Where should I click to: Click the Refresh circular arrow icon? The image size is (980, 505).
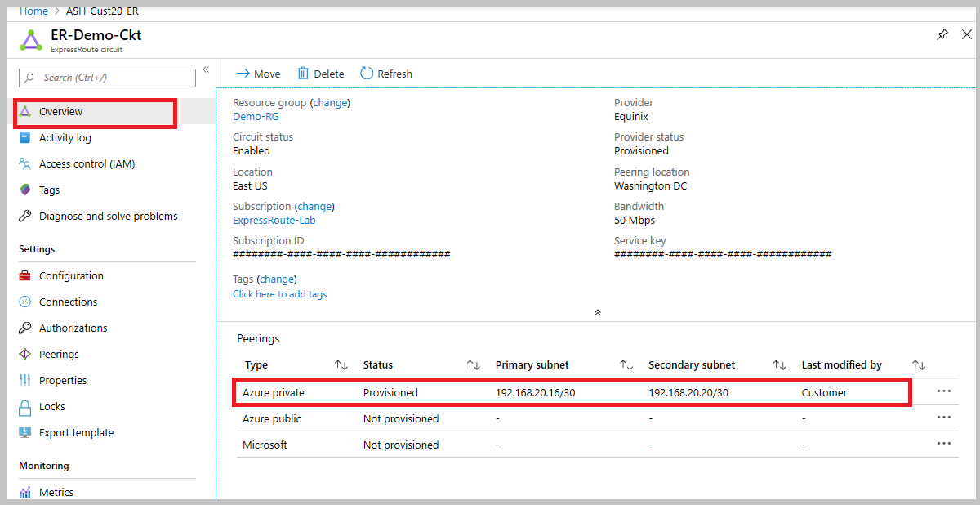tap(367, 74)
